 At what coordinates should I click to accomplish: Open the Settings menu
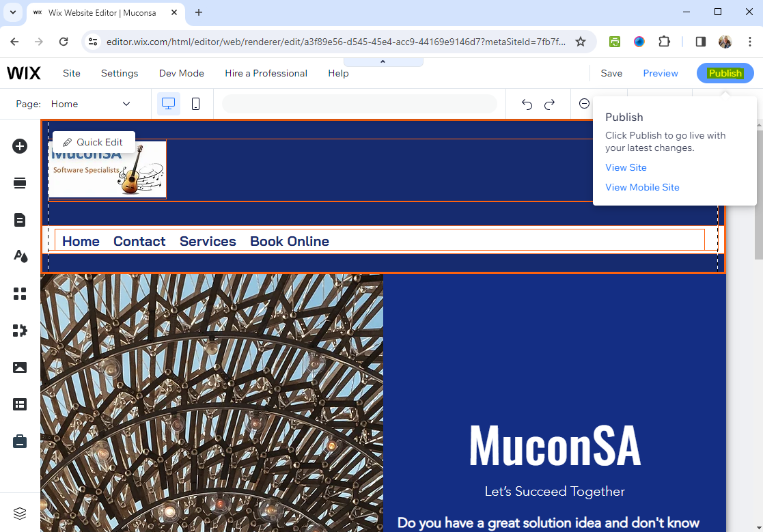[120, 74]
